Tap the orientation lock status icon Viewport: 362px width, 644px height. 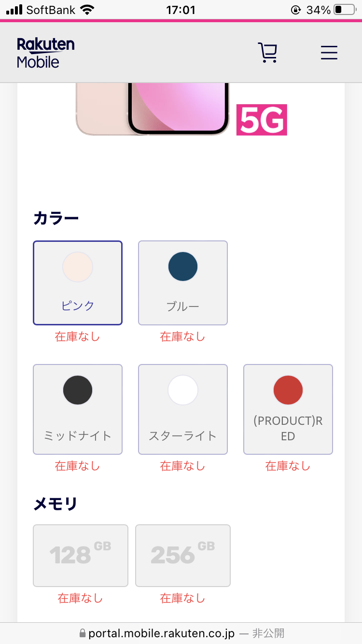pos(296,10)
